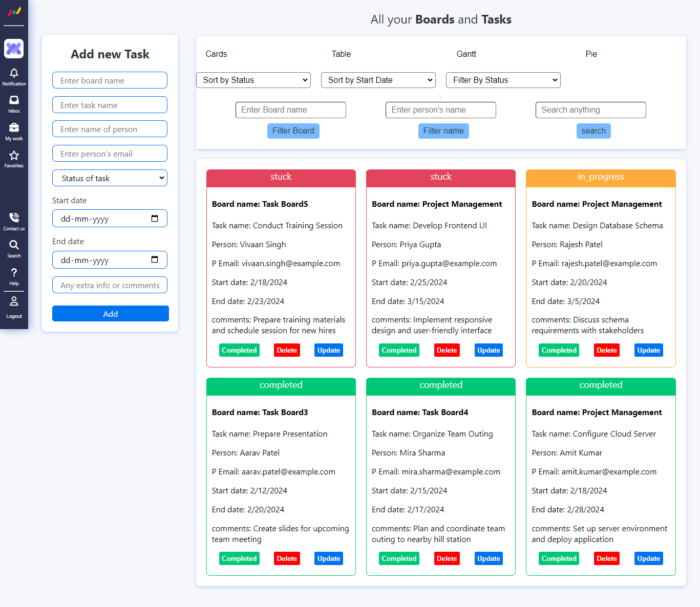The height and width of the screenshot is (607, 700).
Task: Delete the Conduct Training Session task
Action: click(287, 350)
